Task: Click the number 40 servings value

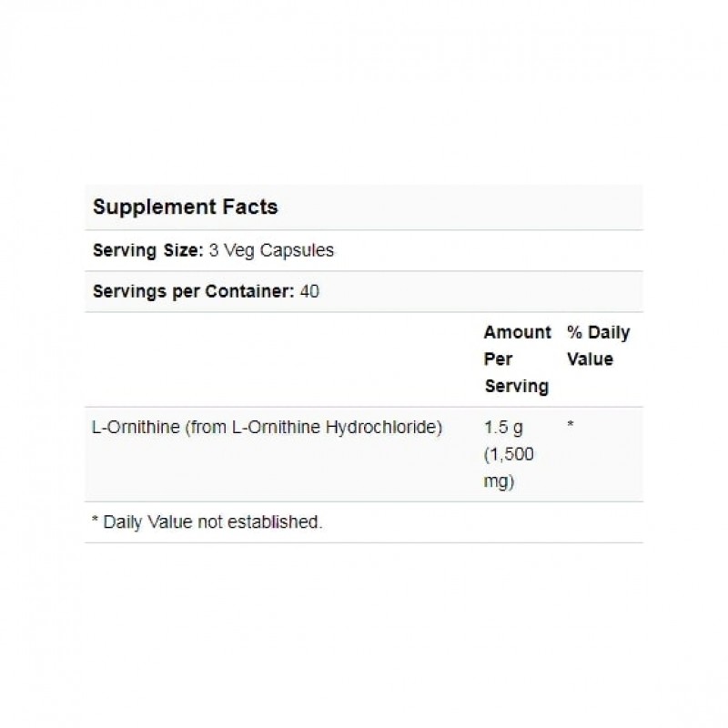Action: click(312, 292)
